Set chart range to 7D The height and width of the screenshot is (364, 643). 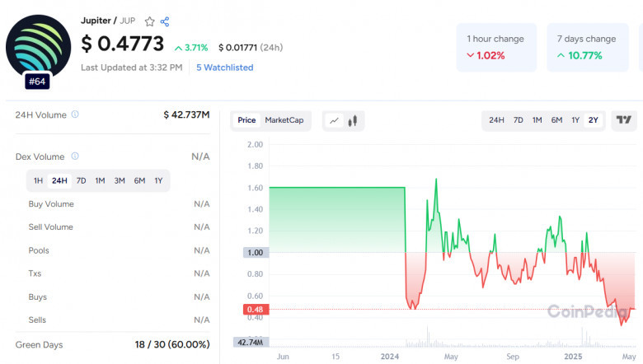519,120
